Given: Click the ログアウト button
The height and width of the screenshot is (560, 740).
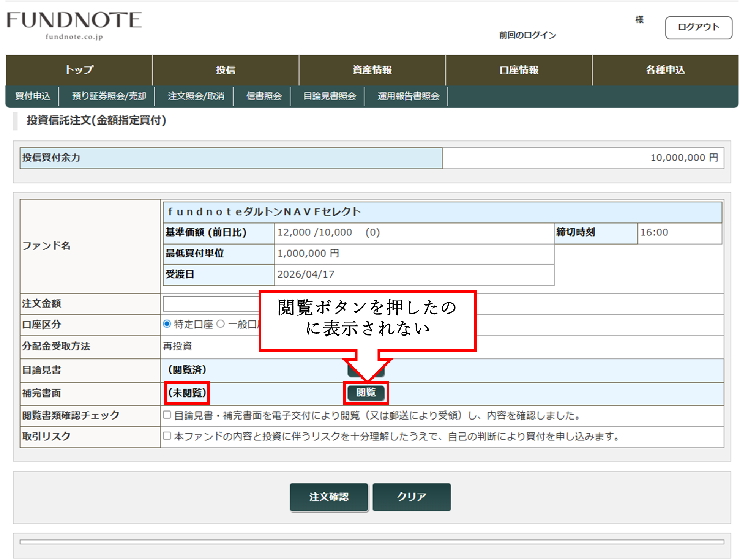Looking at the screenshot, I should point(698,27).
